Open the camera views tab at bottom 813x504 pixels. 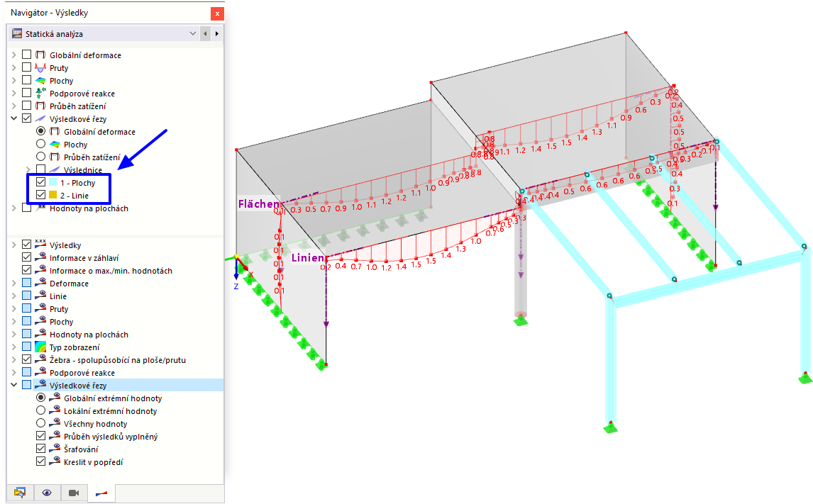pos(74,493)
